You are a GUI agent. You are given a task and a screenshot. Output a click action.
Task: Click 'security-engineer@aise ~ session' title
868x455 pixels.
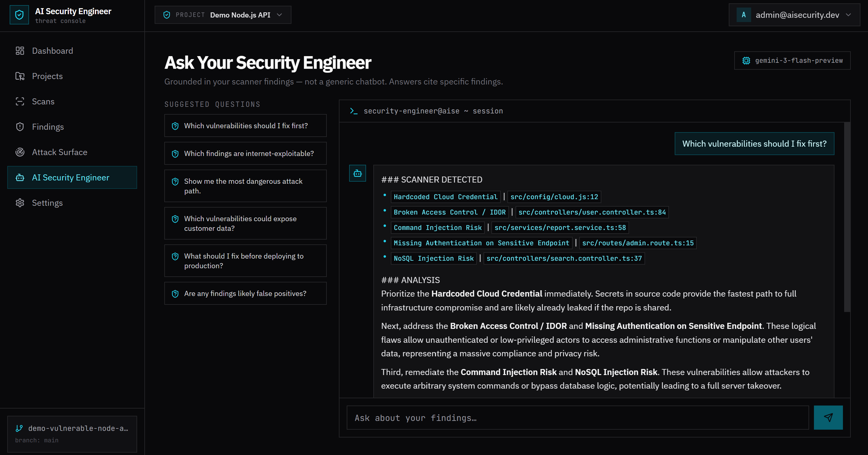433,111
